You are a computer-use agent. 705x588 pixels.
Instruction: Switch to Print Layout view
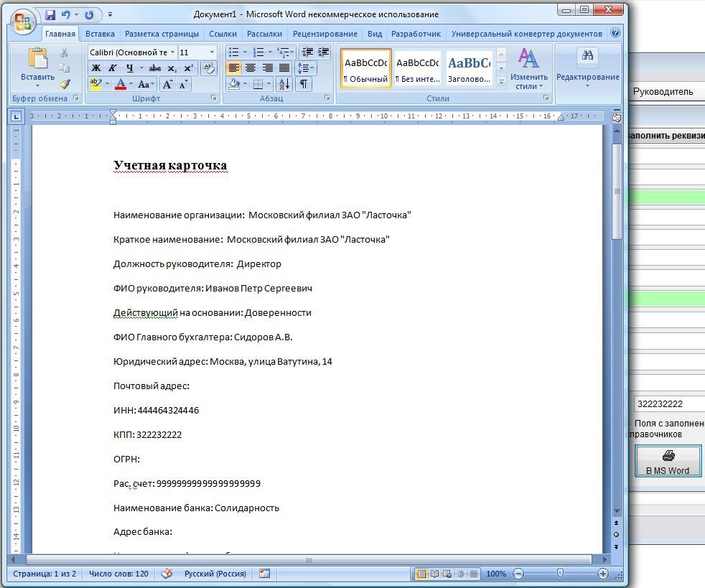pos(421,574)
